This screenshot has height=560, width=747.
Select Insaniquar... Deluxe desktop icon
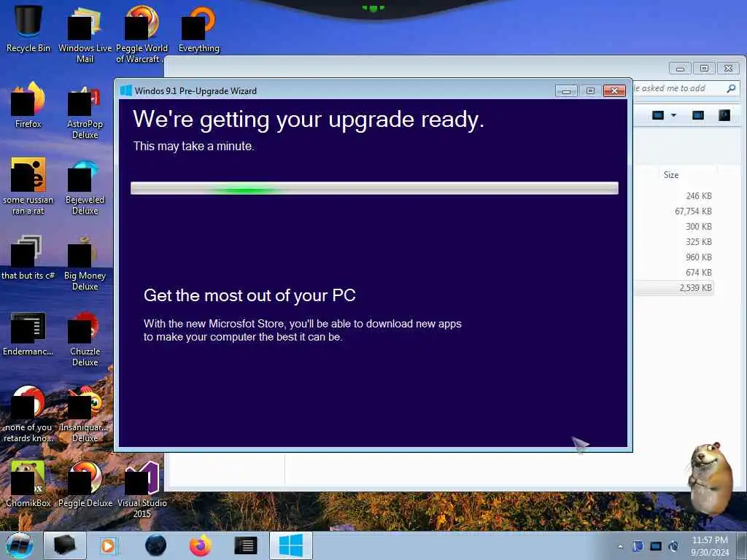(85, 413)
